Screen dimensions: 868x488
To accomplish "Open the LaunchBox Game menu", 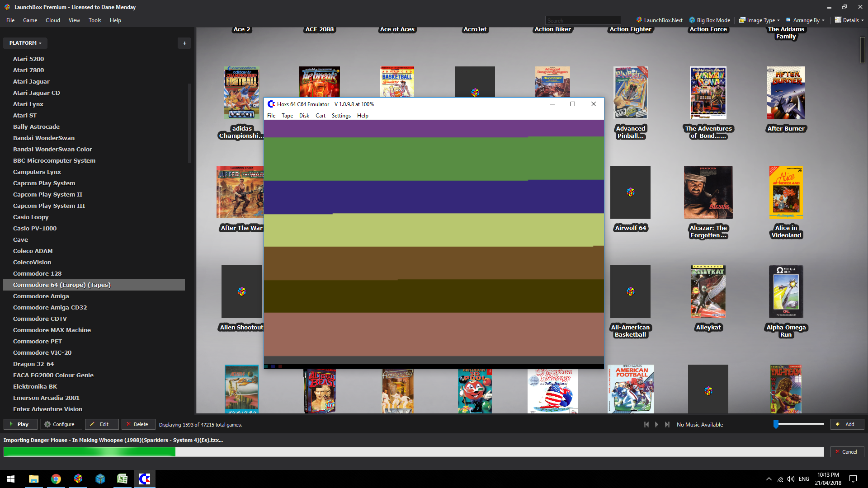I will [x=30, y=20].
